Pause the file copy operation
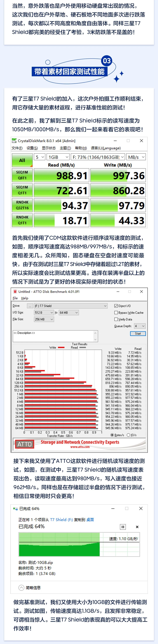The height and width of the screenshot is (644, 158). click(123, 527)
